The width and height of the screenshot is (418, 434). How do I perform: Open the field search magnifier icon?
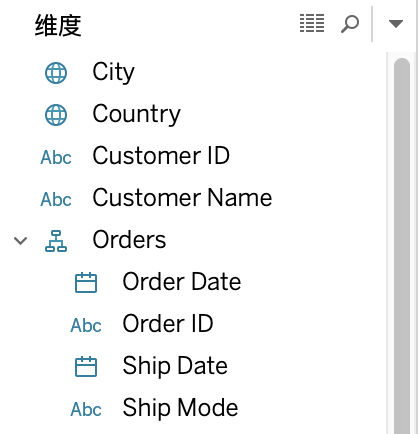[x=350, y=24]
